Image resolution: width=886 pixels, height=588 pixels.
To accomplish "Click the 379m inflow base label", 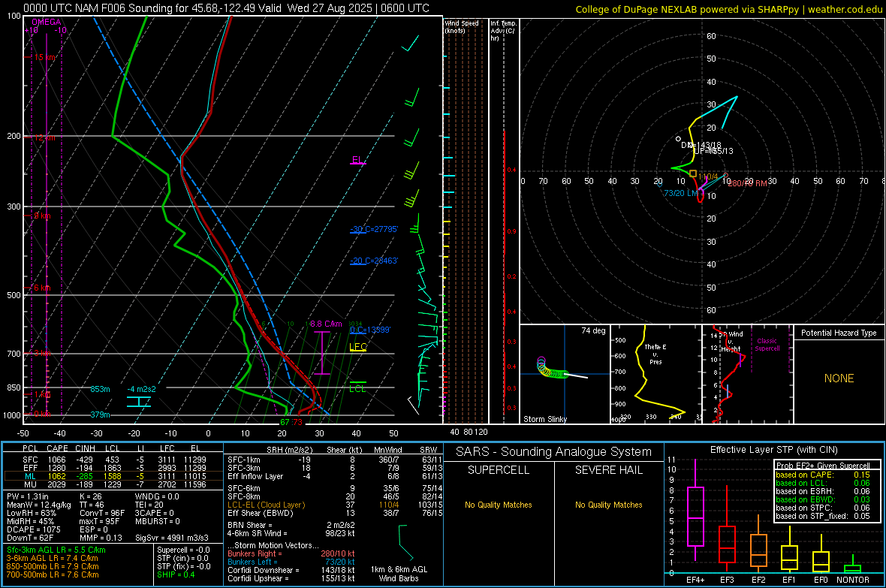I will point(100,415).
